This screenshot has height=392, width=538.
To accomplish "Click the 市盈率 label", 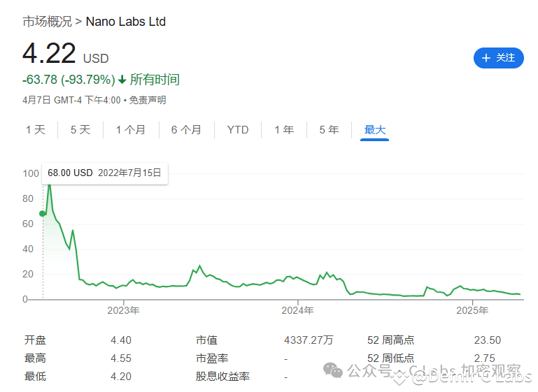I will click(x=212, y=358).
